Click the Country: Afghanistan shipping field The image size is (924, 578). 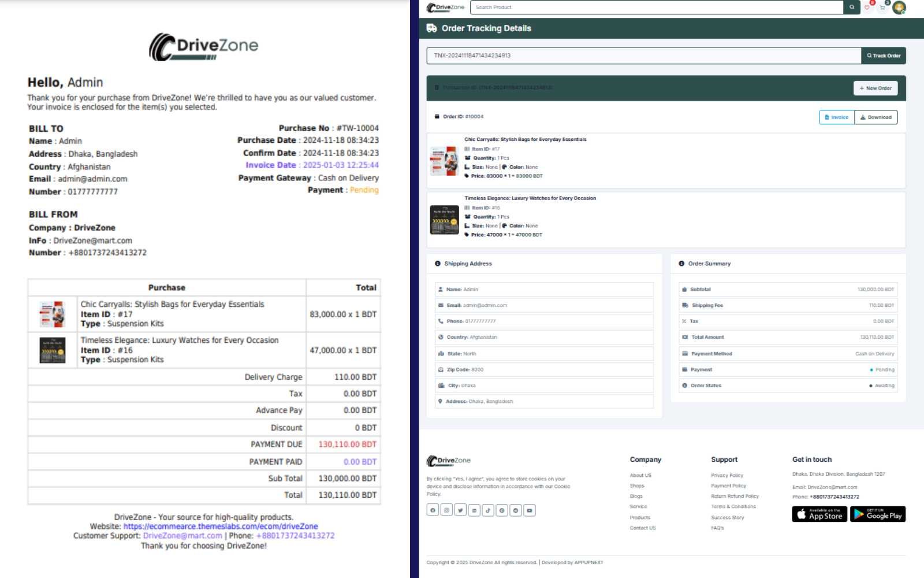point(544,337)
